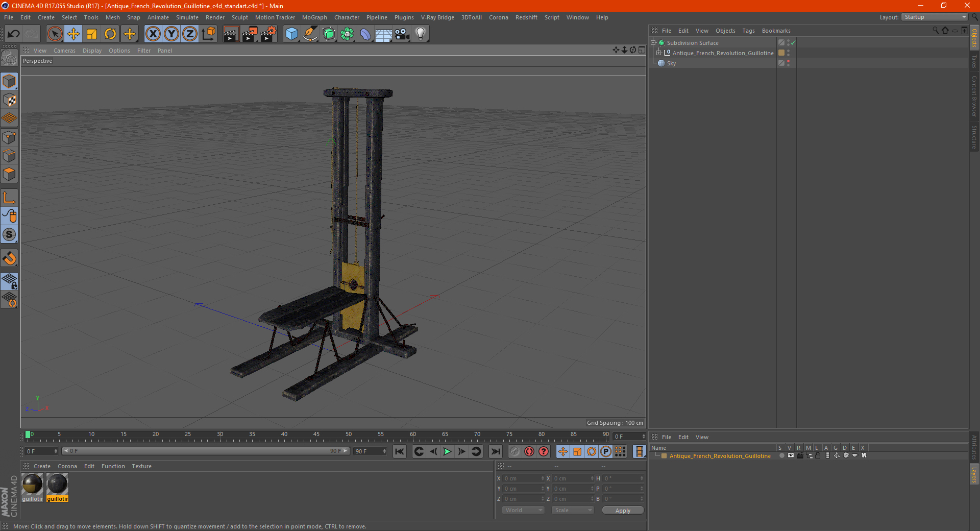Open the Simulate menu
The height and width of the screenshot is (531, 980).
point(187,17)
